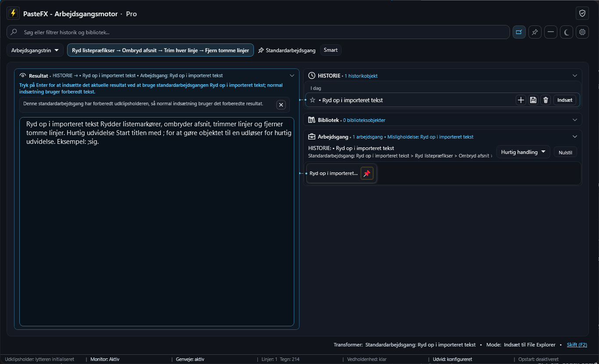Open settings with the gear icon

click(x=582, y=32)
